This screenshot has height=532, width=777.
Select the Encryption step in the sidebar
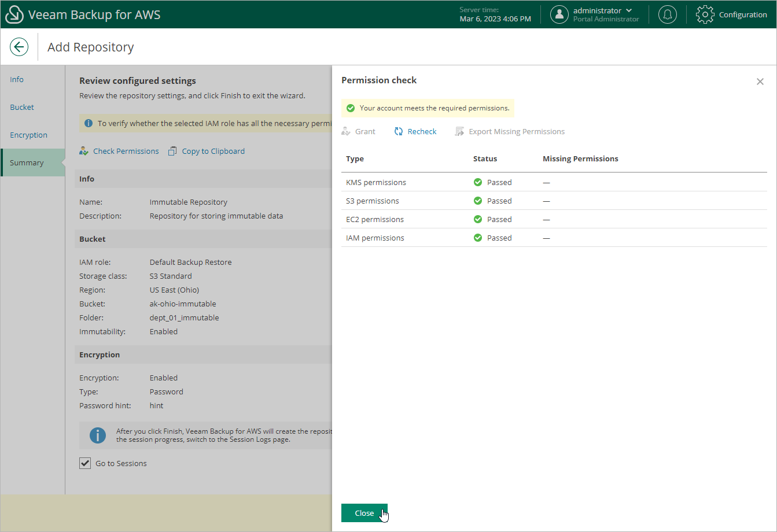(x=28, y=135)
